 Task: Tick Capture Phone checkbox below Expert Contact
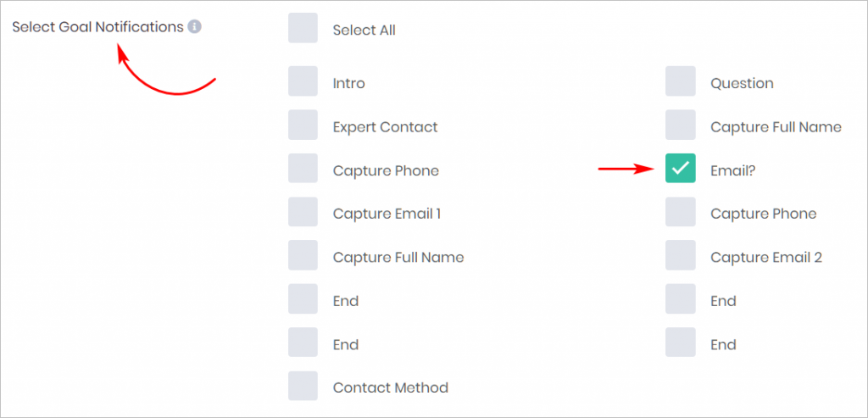click(303, 169)
